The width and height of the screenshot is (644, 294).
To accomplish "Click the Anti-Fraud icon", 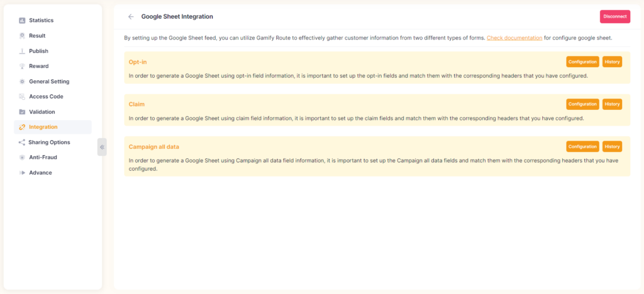I will 22,158.
